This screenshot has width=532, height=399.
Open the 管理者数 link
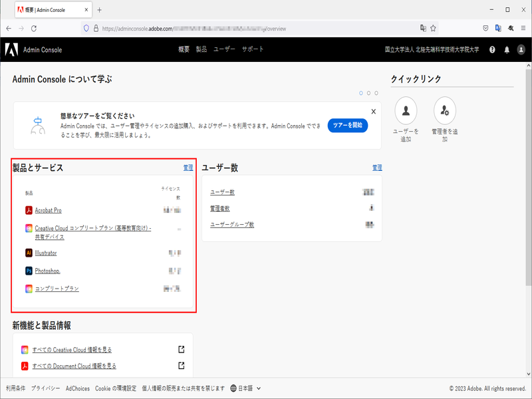(x=220, y=208)
